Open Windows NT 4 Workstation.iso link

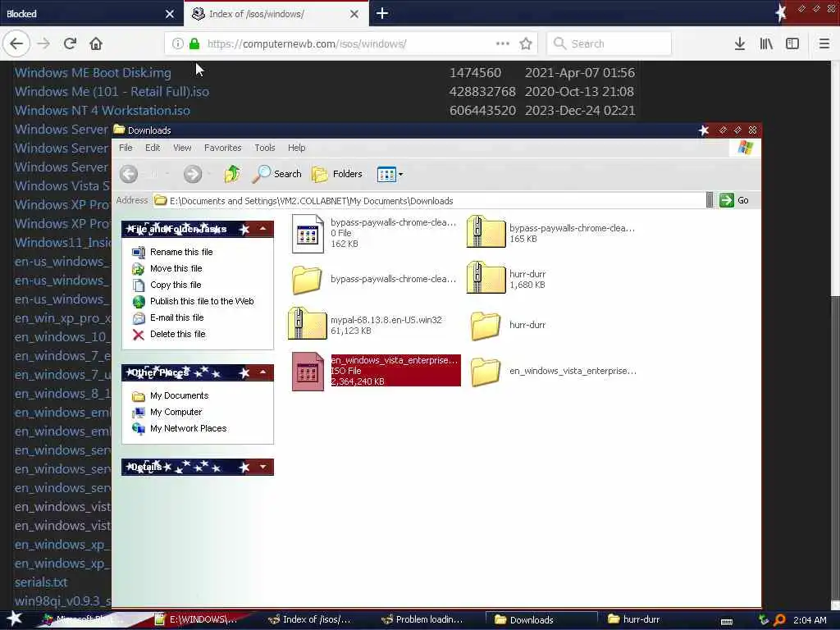point(102,111)
